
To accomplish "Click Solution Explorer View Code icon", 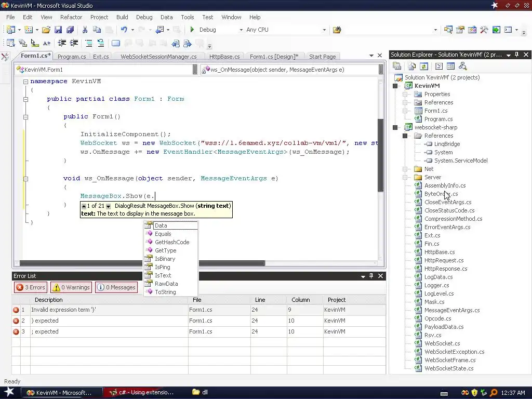I will pos(438,66).
